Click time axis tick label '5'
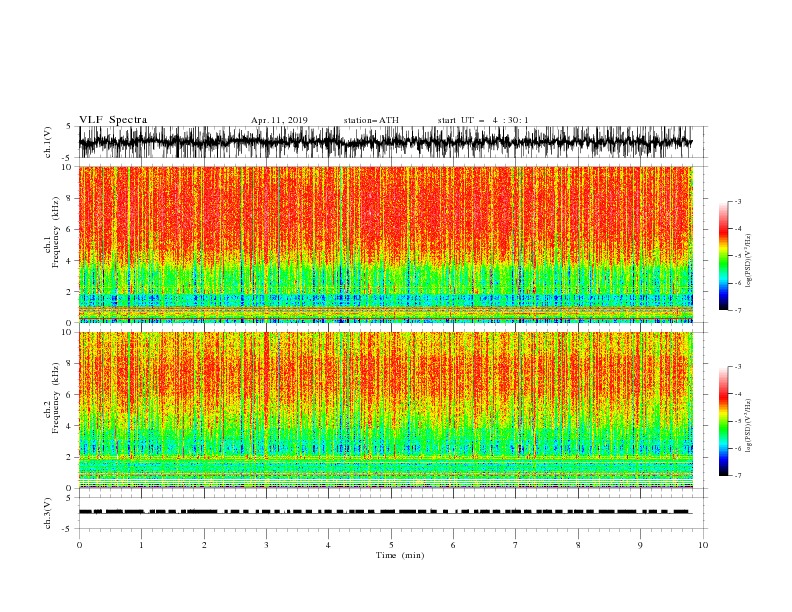This screenshot has width=792, height=612. coord(391,545)
